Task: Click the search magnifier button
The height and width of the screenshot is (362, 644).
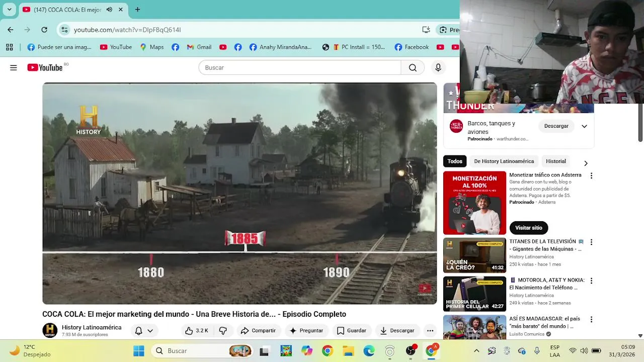Action: (413, 67)
